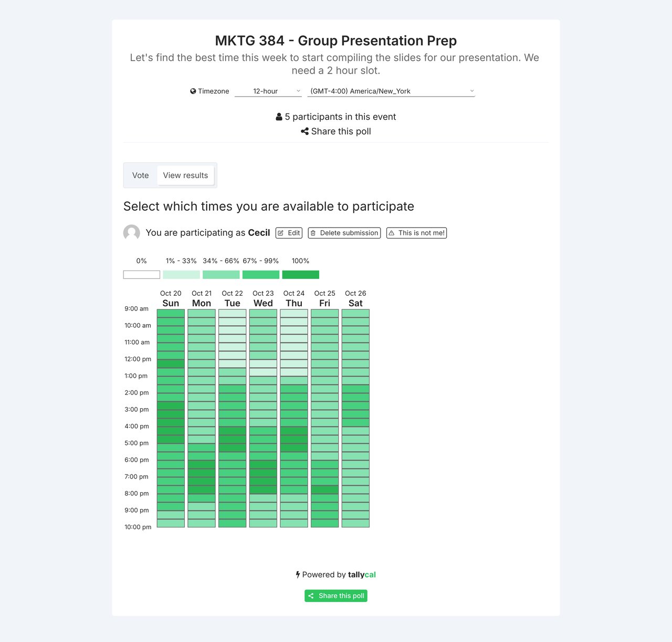Click the share icon beside Share this poll
672x642 pixels.
pyautogui.click(x=304, y=131)
